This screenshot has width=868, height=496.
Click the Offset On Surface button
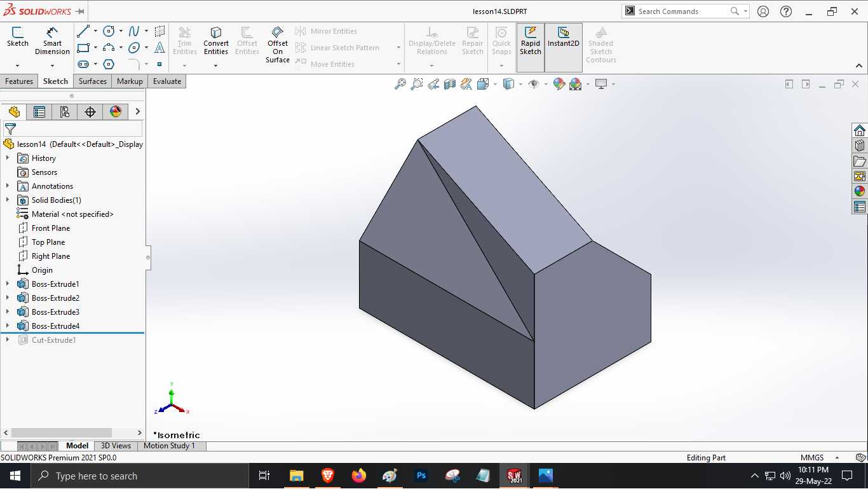coord(278,45)
